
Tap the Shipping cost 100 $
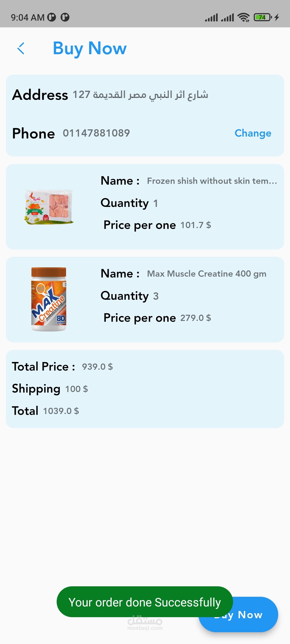[x=77, y=389]
